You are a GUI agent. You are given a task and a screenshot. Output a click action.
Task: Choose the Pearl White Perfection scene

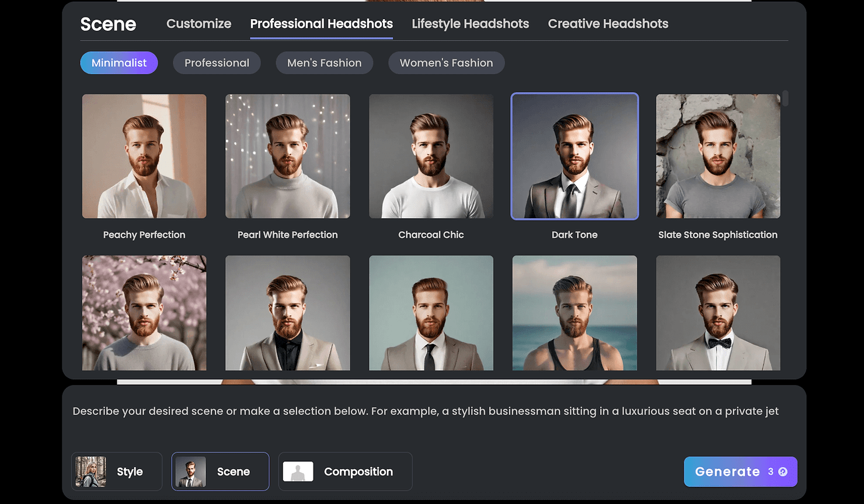[287, 156]
